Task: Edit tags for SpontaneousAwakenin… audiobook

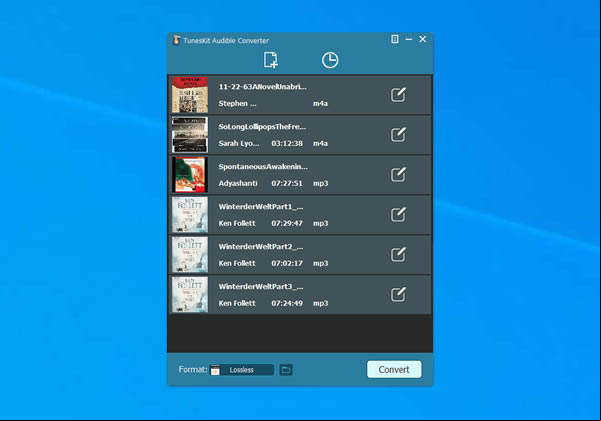Action: tap(398, 174)
